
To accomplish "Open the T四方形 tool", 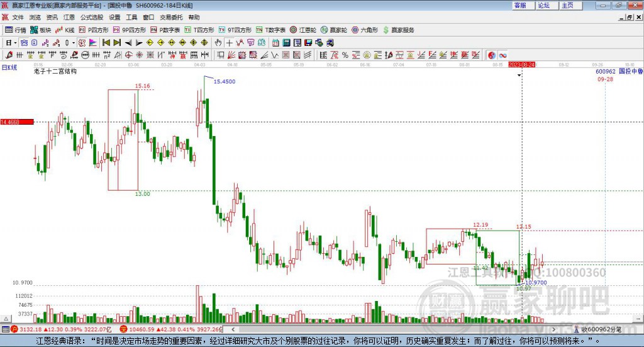I will tap(199, 30).
